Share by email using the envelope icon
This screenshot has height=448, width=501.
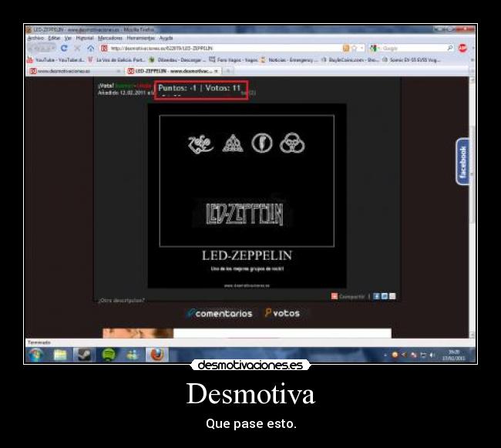point(392,296)
